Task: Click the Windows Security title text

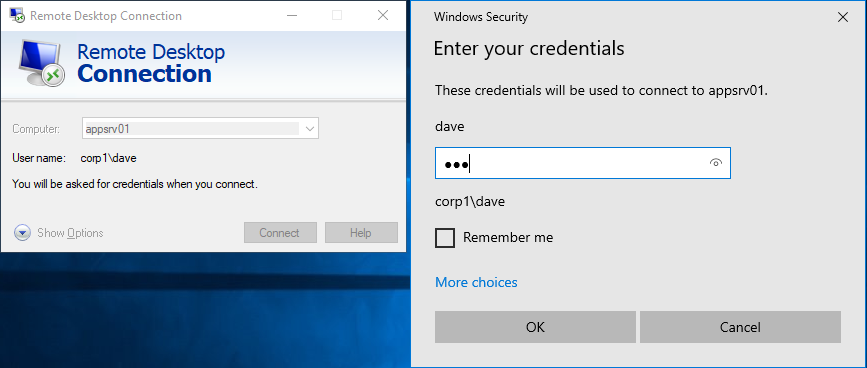Action: [480, 17]
